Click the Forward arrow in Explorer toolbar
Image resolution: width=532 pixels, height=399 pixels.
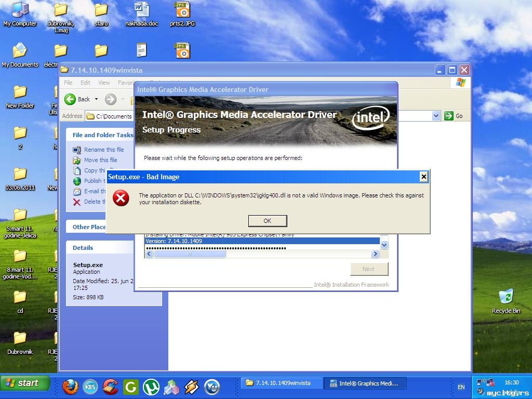111,99
